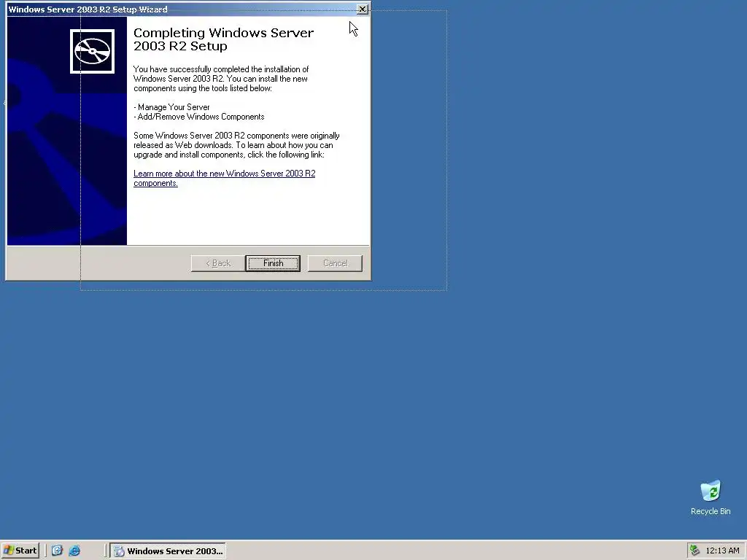The height and width of the screenshot is (560, 747).
Task: Click the 'Completing Windows Server 2003 R2 Setup' heading
Action: 223,39
